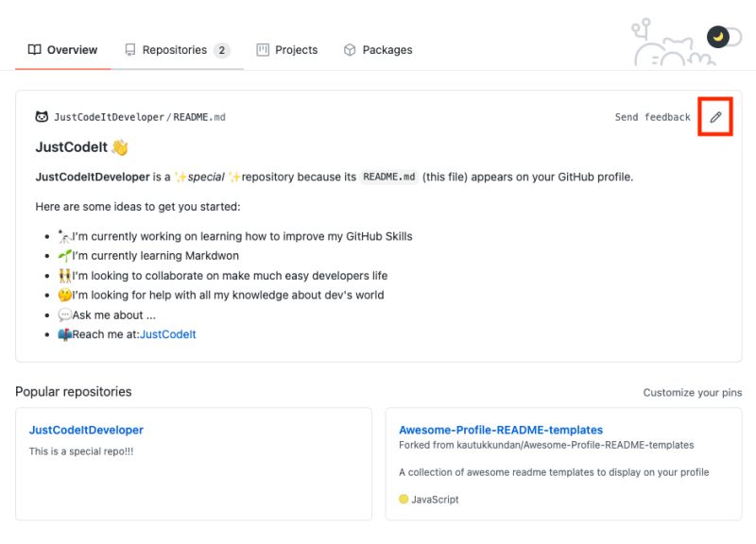This screenshot has height=544, width=756.
Task: Open the JustCodeIt link in the bullet list
Action: (x=170, y=333)
